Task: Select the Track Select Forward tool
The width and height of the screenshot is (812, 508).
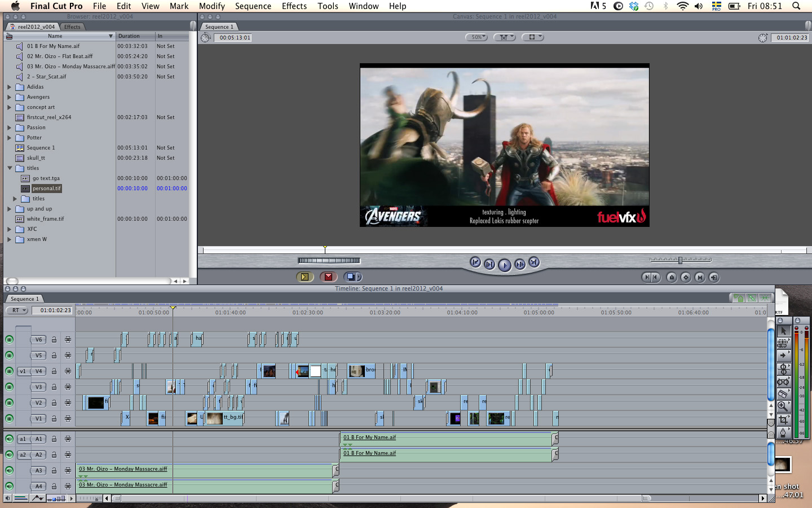Action: (783, 356)
